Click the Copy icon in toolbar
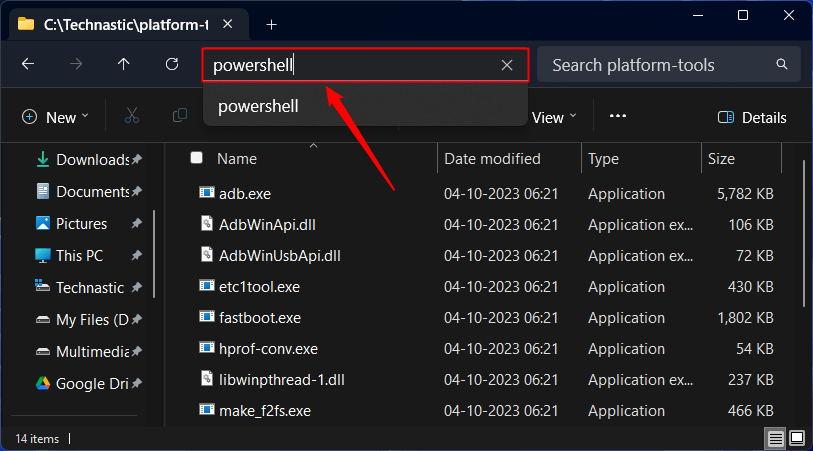Image resolution: width=813 pixels, height=451 pixels. click(x=180, y=117)
